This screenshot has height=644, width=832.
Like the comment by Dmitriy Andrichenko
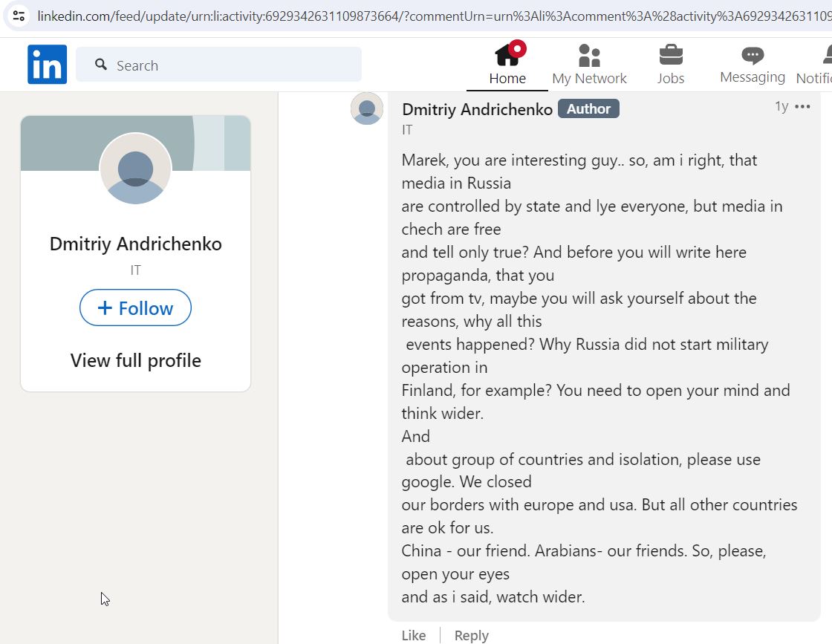(x=413, y=635)
